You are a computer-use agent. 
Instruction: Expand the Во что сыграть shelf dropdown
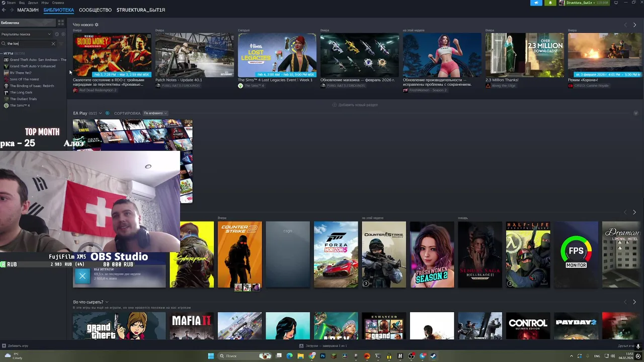tap(107, 302)
